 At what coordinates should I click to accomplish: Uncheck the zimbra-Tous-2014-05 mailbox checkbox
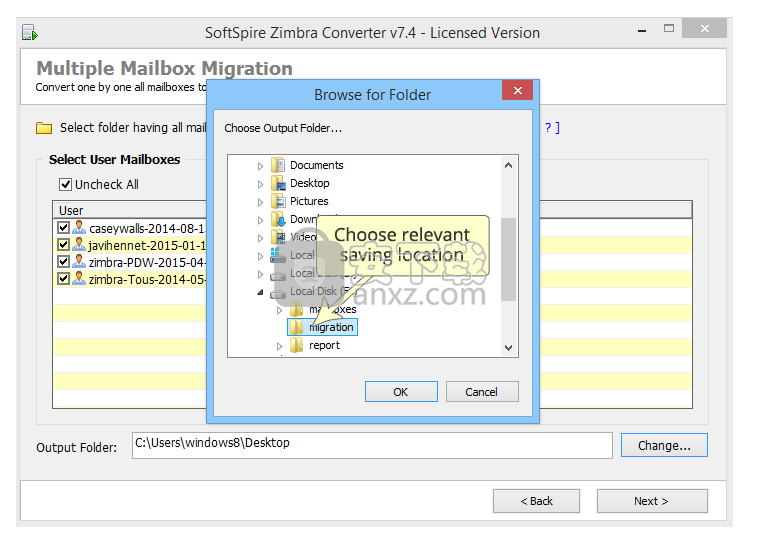click(x=63, y=279)
